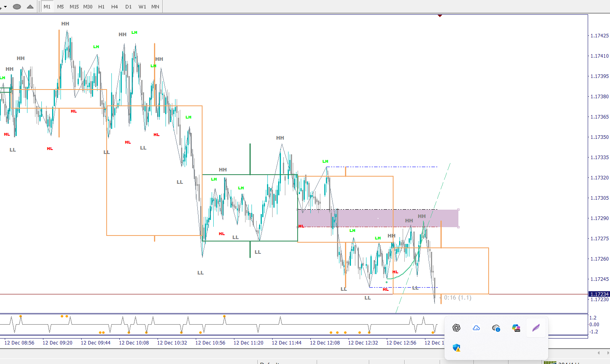Click time label 12 Dec 09:20
This screenshot has width=610, height=364.
(x=57, y=343)
